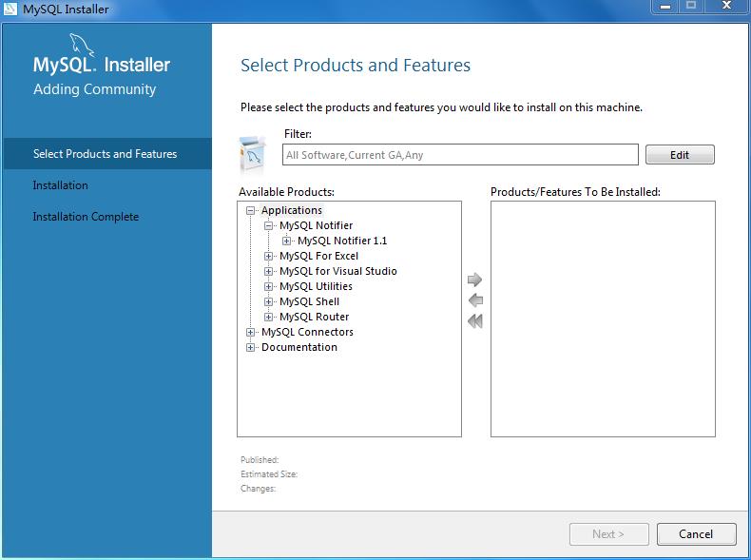
Task: Select MySQL Shell item
Action: pos(309,301)
